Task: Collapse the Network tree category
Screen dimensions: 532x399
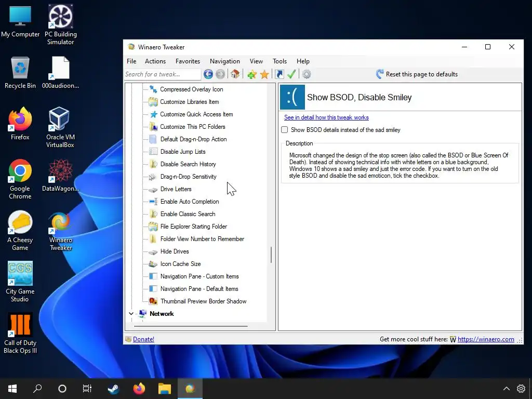Action: [131, 314]
